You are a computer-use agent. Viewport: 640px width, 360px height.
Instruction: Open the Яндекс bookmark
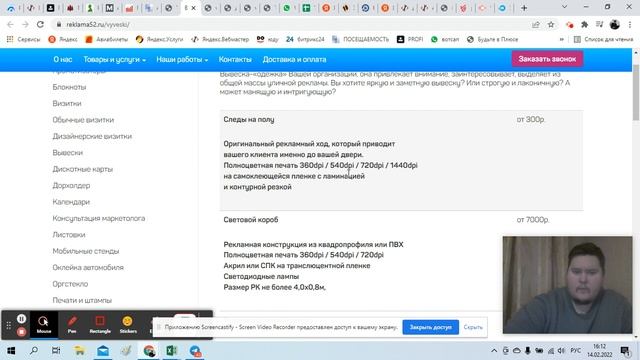click(x=63, y=39)
